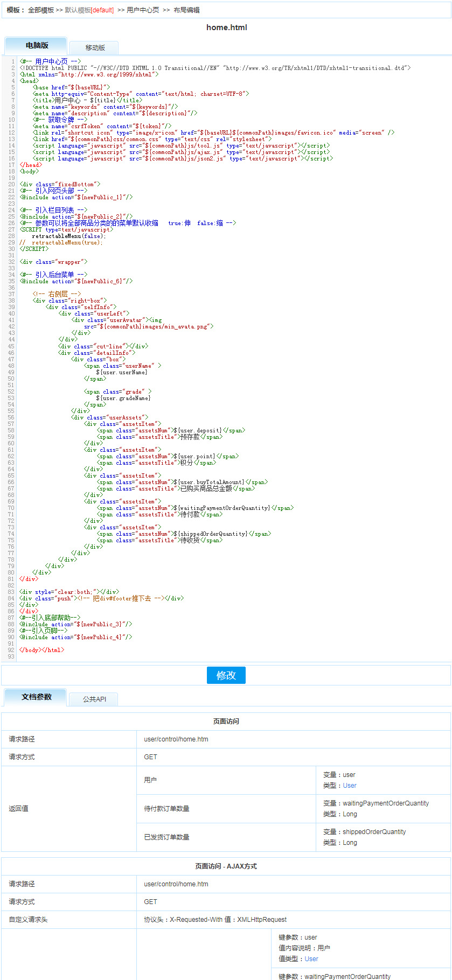Viewport: 452px width, 980px height.
Task: Click the ${user.gradeName} code line
Action: pyautogui.click(x=123, y=398)
